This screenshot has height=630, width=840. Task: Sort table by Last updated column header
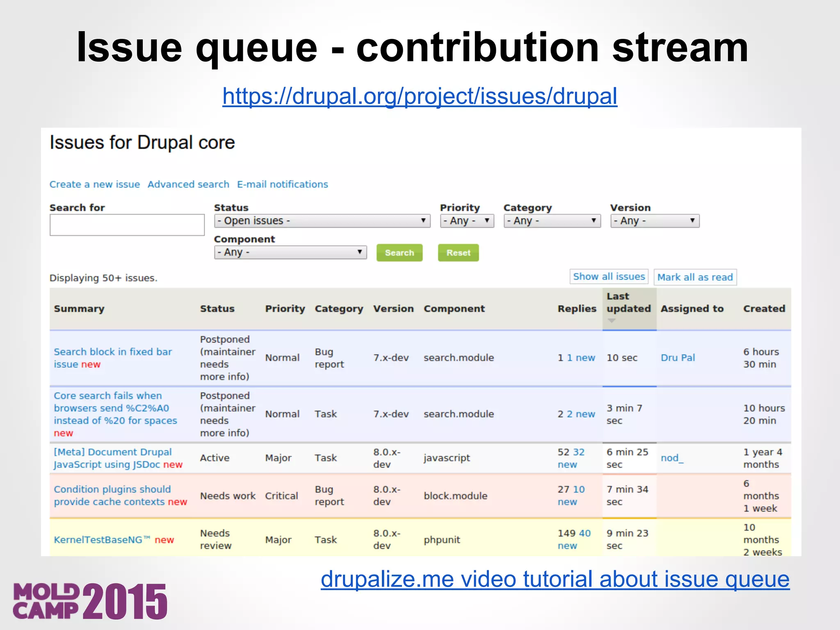coord(629,303)
